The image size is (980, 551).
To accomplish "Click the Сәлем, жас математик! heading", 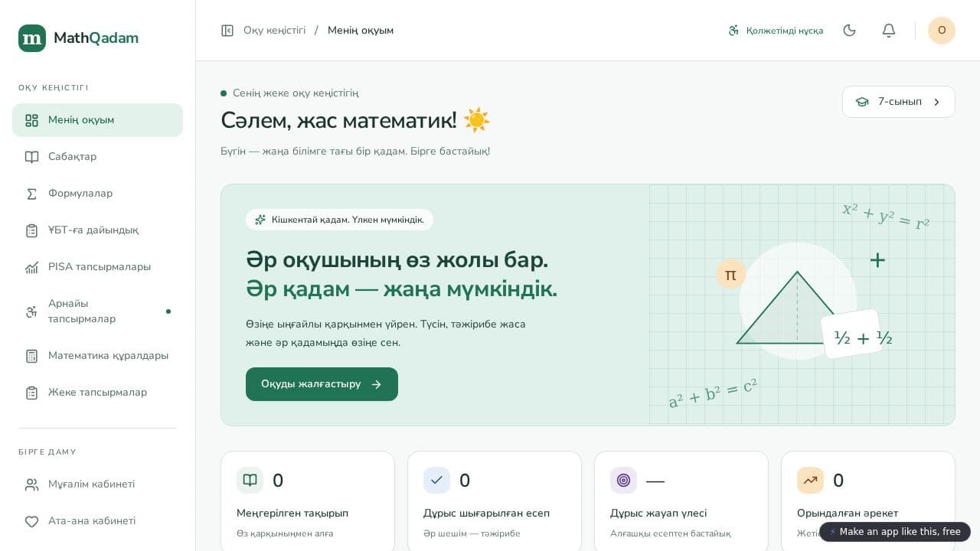I will click(x=355, y=120).
